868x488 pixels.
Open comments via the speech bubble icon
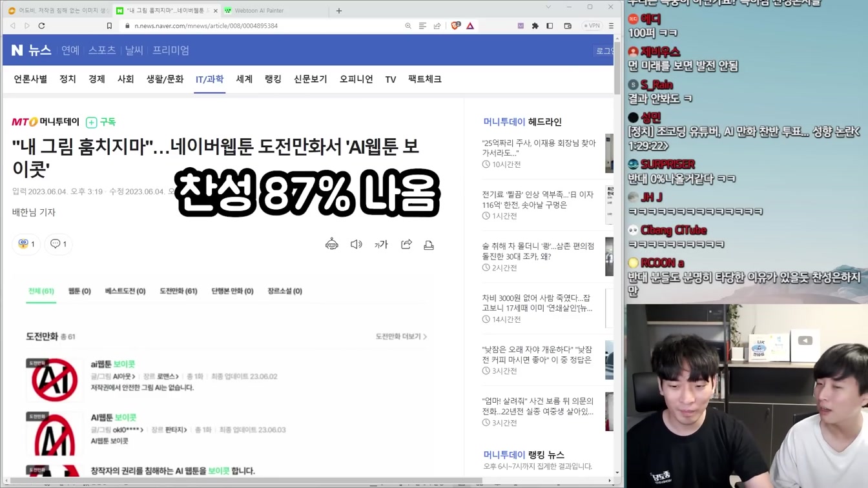[59, 244]
